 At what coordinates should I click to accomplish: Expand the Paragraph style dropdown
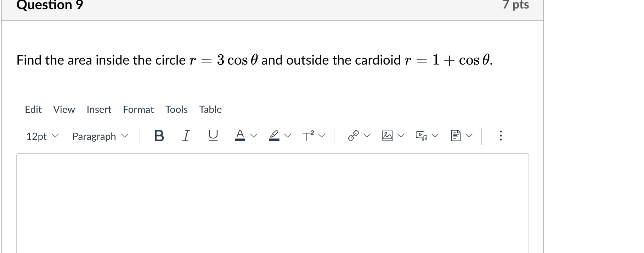coord(100,136)
